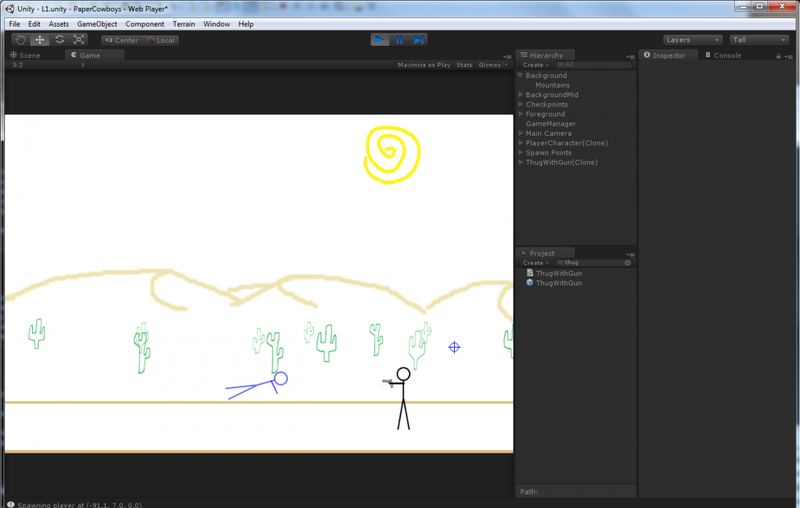Image resolution: width=800 pixels, height=508 pixels.
Task: Click the blue crosshair in Game view
Action: [x=454, y=347]
